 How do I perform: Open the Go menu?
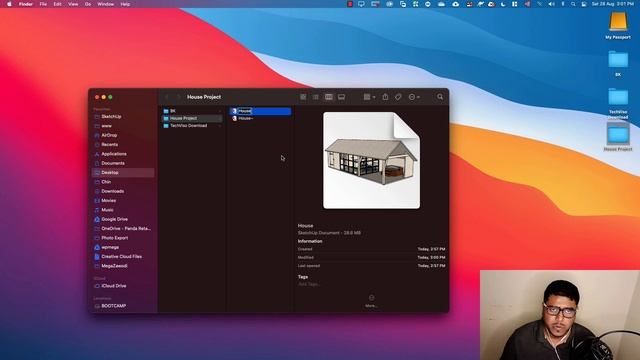click(88, 4)
